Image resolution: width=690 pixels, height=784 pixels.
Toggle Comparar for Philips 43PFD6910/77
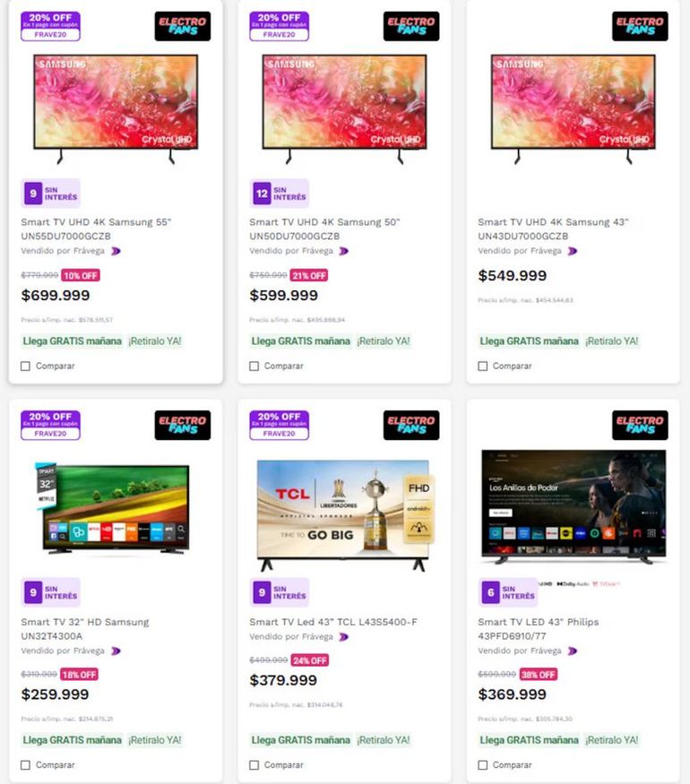482,765
